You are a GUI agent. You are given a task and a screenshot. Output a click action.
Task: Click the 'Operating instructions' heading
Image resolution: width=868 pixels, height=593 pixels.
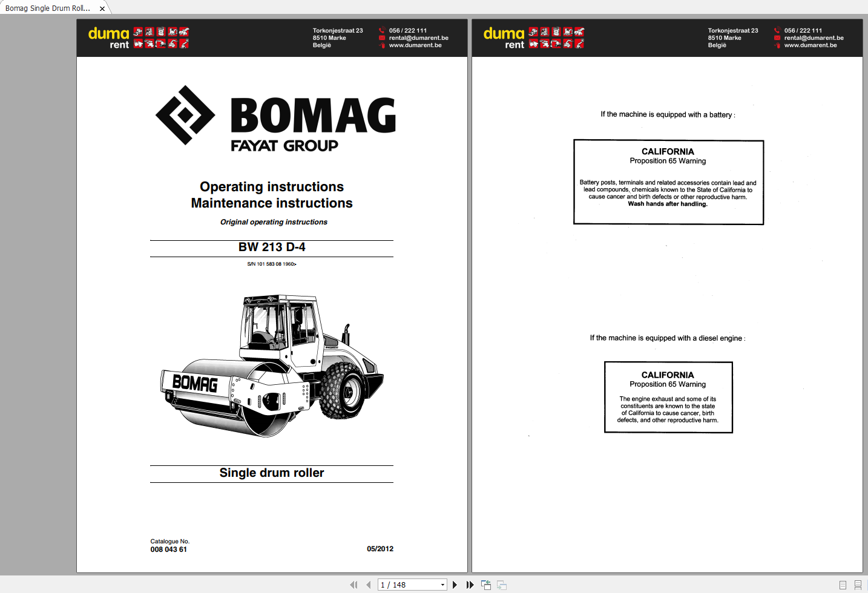[272, 186]
